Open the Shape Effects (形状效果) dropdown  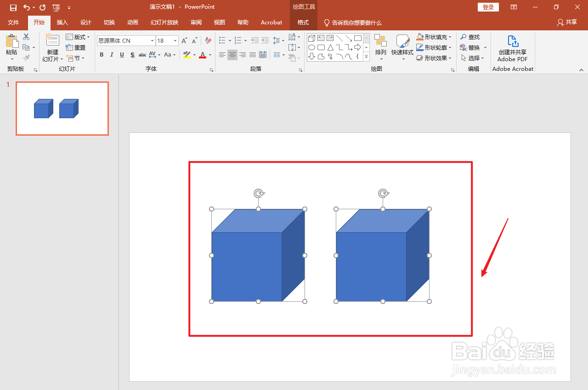tap(434, 58)
